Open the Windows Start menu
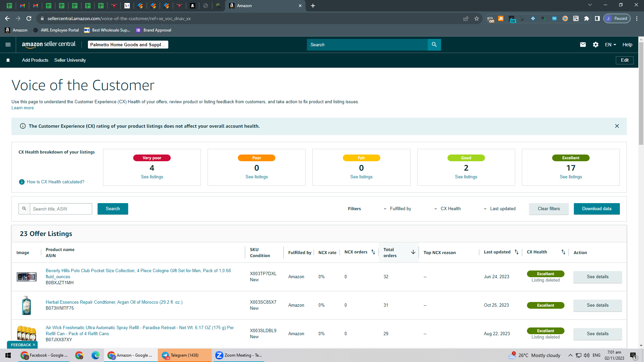 [8, 355]
